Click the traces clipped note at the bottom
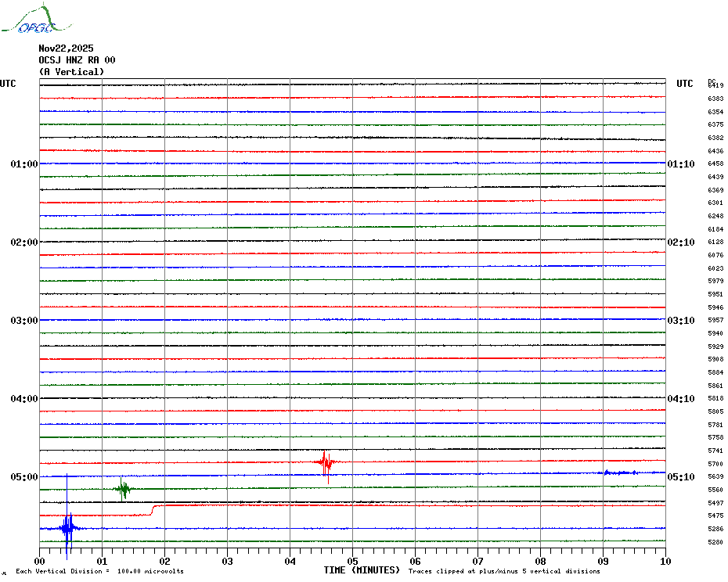 pyautogui.click(x=504, y=572)
